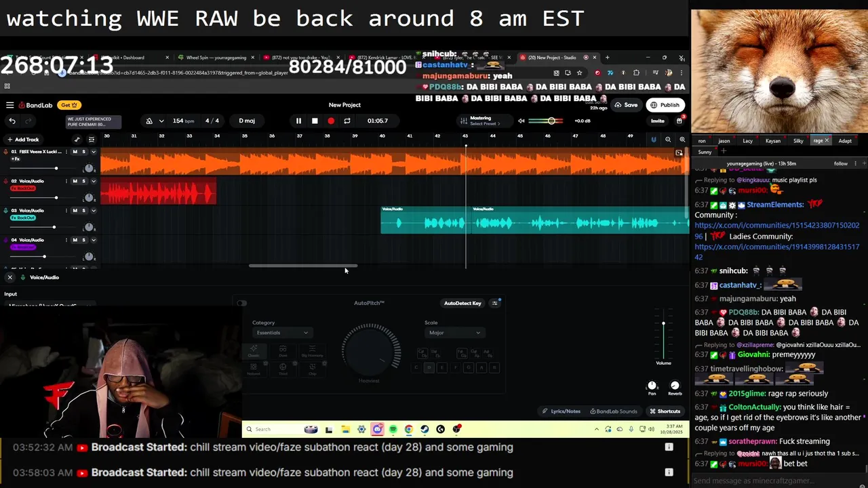Turn the Pan knob in bottom panel
This screenshot has height=488, width=868.
coord(652,386)
